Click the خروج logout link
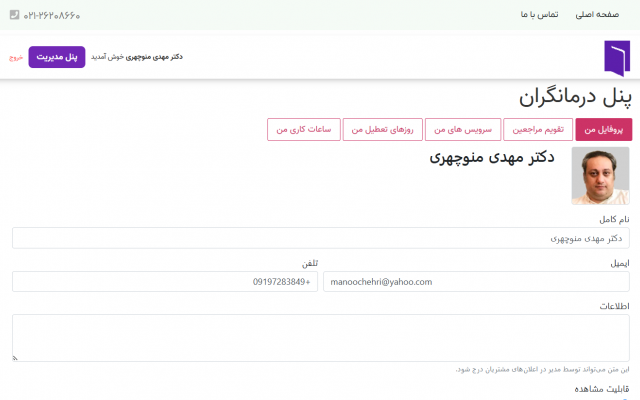 click(16, 58)
